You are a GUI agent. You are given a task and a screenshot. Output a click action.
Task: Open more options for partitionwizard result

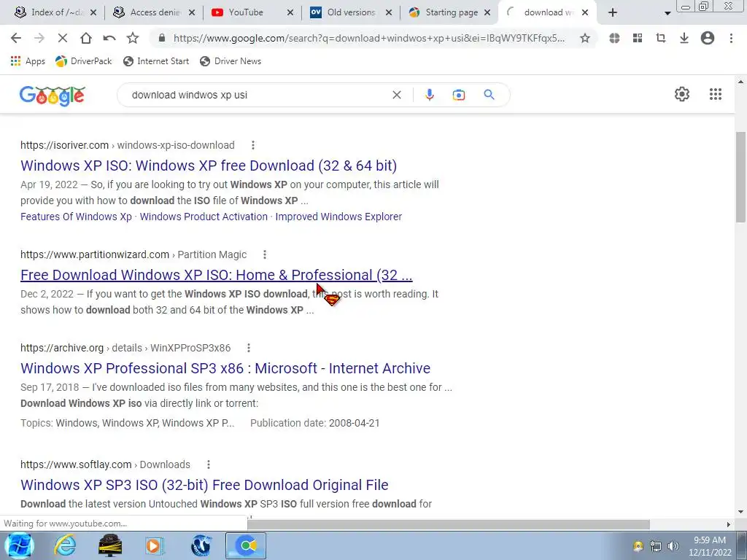tap(265, 254)
